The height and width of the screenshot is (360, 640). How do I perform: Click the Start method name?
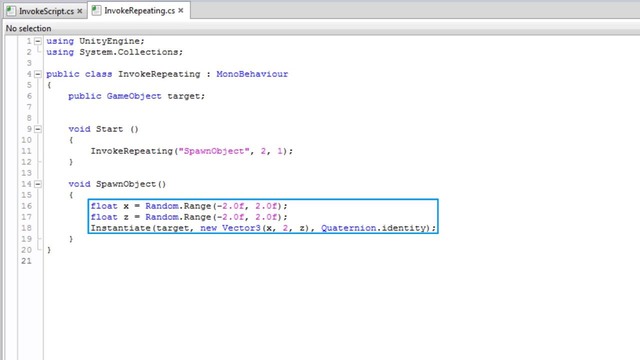[x=109, y=129]
